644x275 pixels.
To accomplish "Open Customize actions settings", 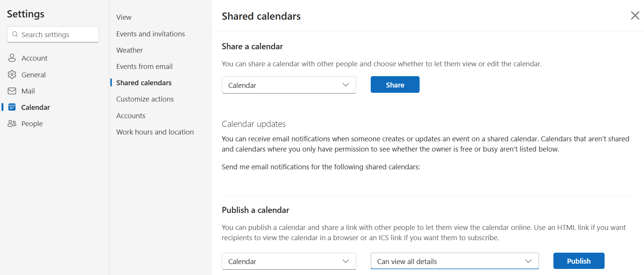I will coord(145,99).
